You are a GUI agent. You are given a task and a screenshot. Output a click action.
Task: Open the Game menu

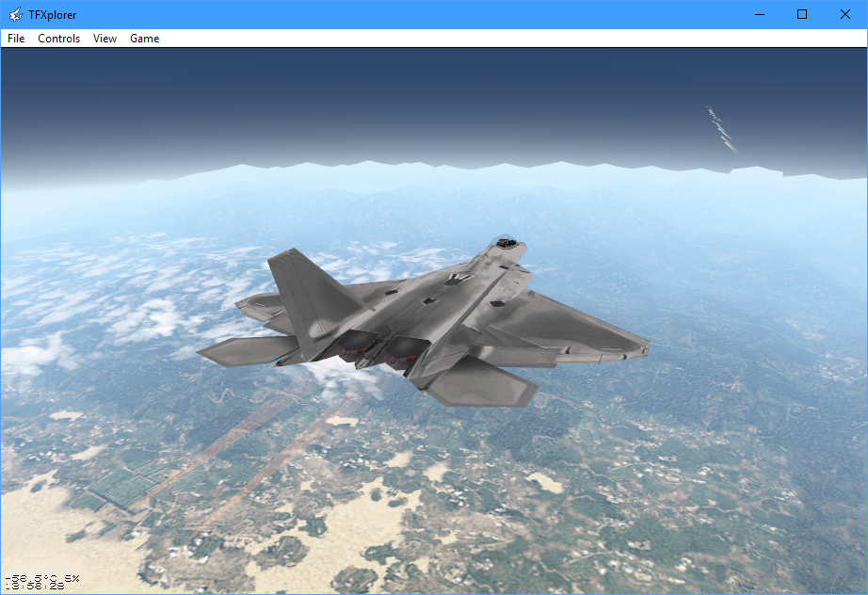tap(144, 39)
